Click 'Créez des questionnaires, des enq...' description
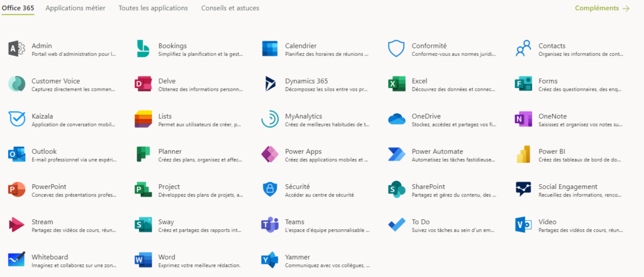Image resolution: width=644 pixels, height=277 pixels. pos(580,89)
